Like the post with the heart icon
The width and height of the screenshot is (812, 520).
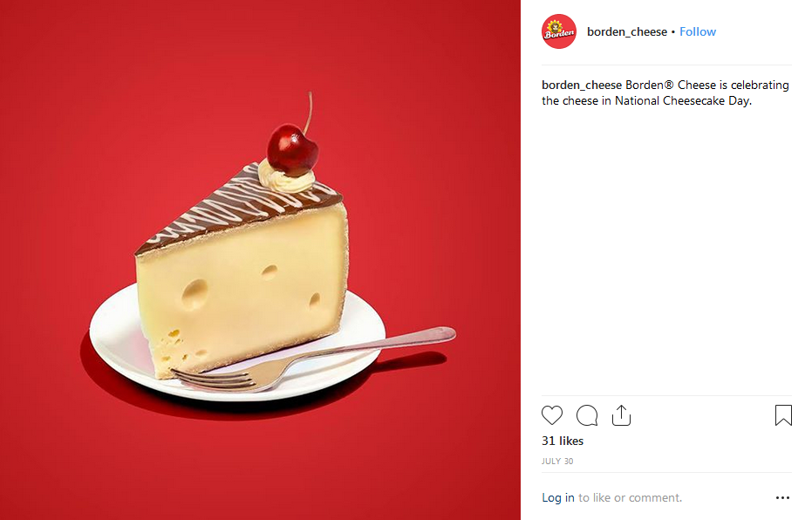coord(551,415)
